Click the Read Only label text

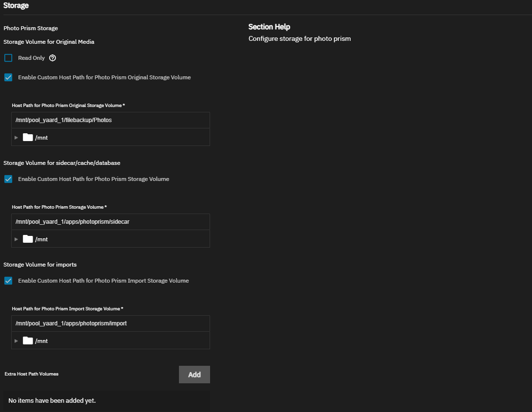[32, 58]
